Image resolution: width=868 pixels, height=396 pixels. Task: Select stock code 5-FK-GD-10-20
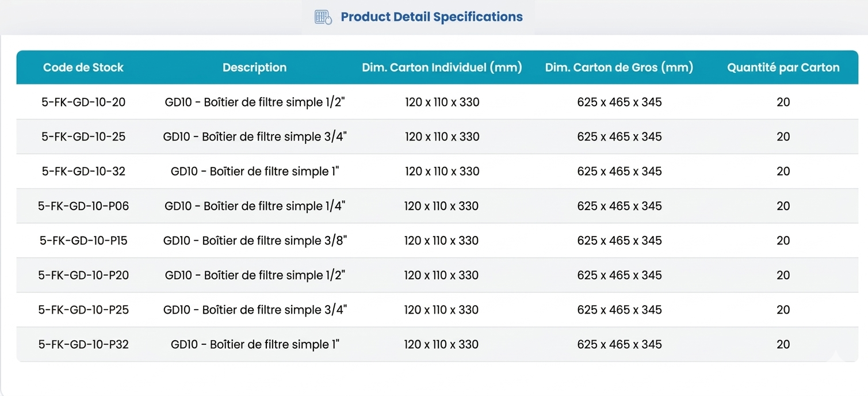[x=83, y=102]
